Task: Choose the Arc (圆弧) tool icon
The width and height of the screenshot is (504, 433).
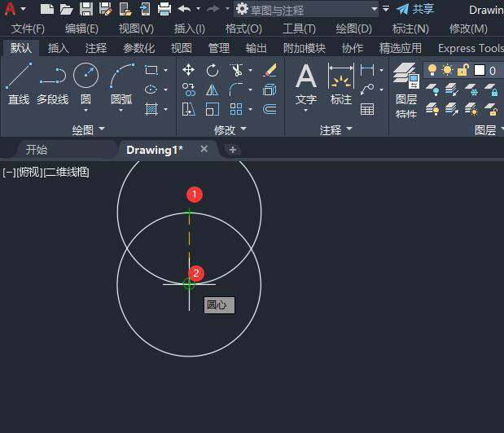Action: tap(121, 77)
